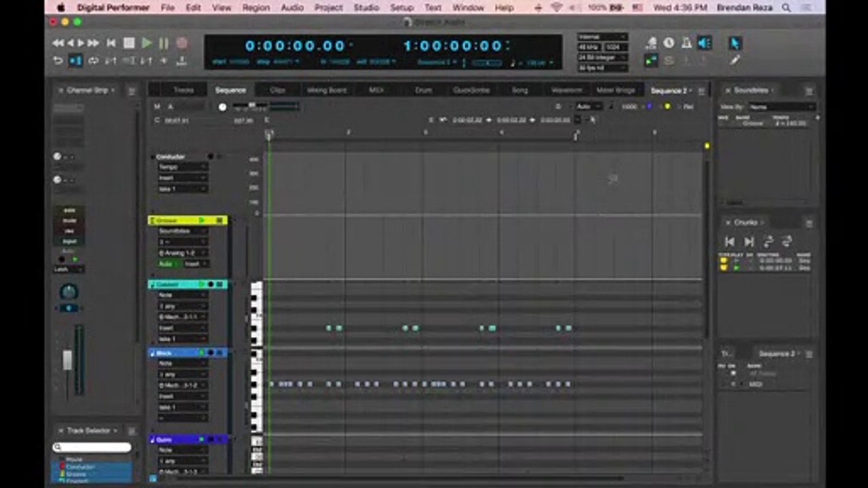
Task: Fast forward with the double-right arrow button
Action: coord(93,43)
